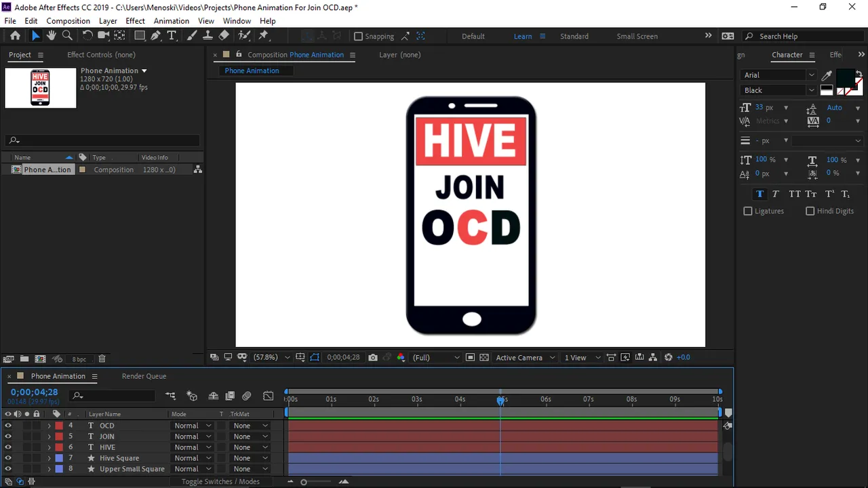Reset exposure in the viewer

coord(669,357)
